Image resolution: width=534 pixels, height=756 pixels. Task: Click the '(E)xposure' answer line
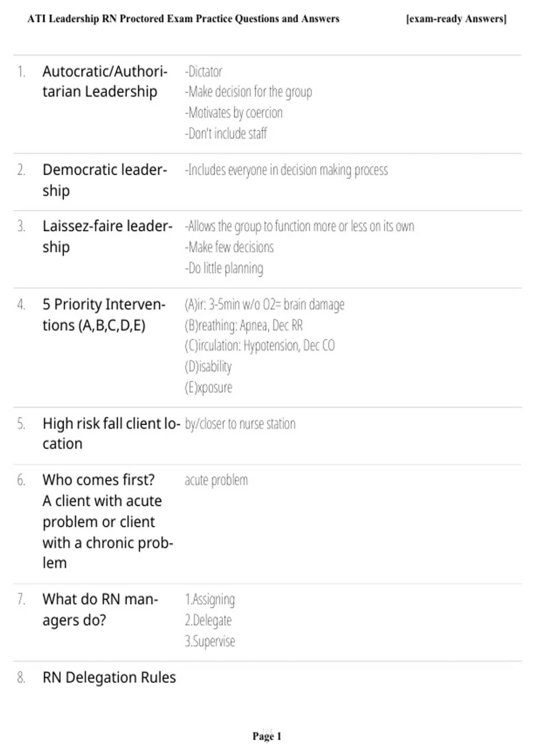(208, 387)
